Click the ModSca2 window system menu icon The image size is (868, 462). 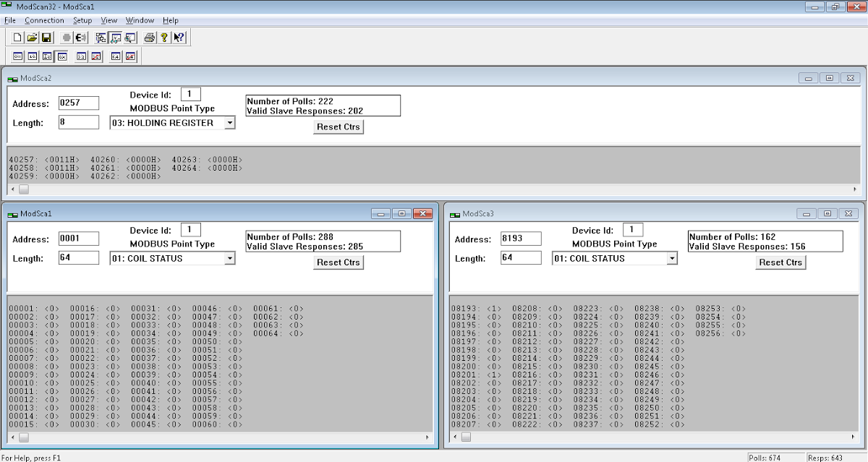tap(13, 78)
